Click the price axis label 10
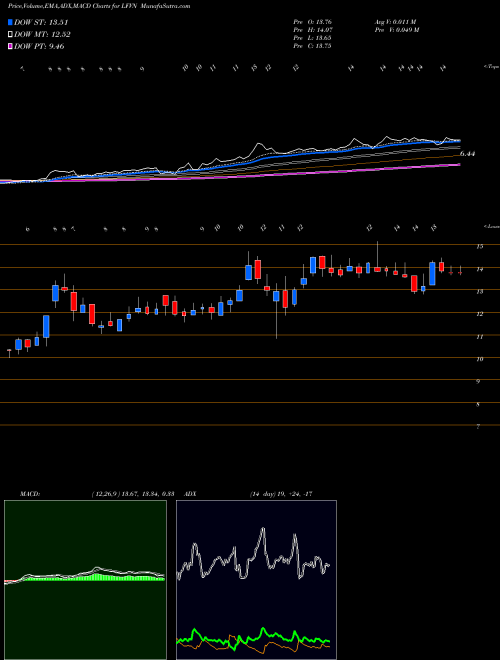The width and height of the screenshot is (500, 660). pos(479,359)
